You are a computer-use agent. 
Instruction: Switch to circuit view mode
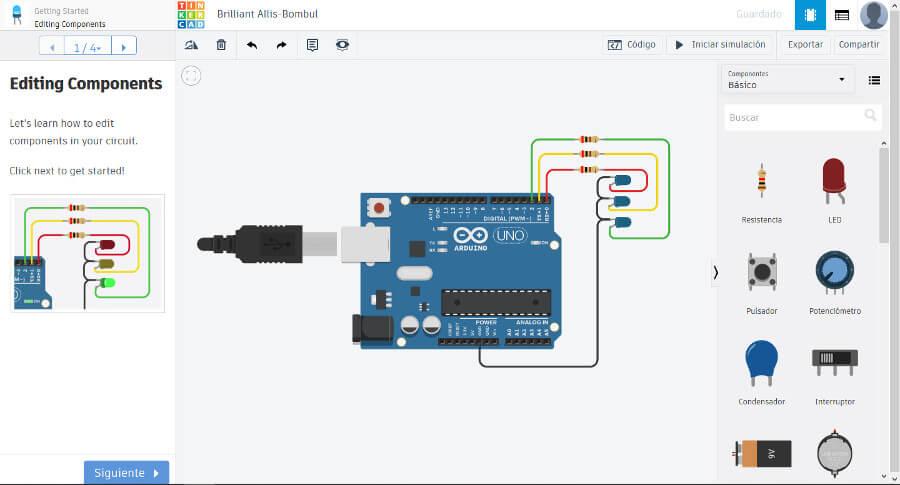(x=810, y=15)
